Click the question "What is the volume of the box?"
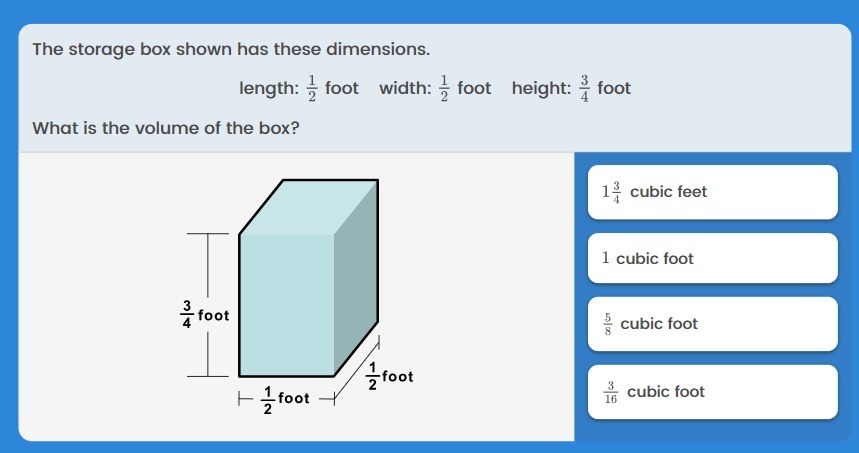 pyautogui.click(x=166, y=128)
